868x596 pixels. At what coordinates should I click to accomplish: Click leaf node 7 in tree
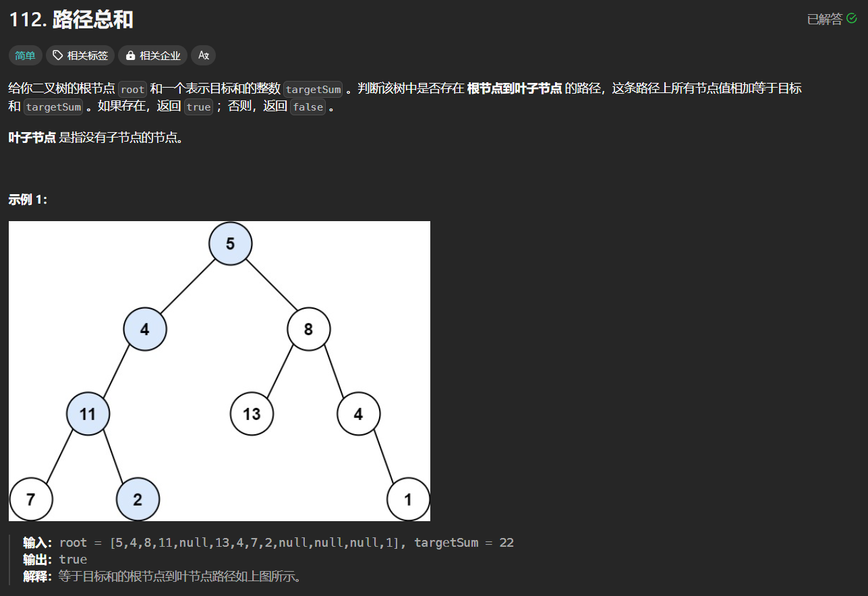(31, 499)
